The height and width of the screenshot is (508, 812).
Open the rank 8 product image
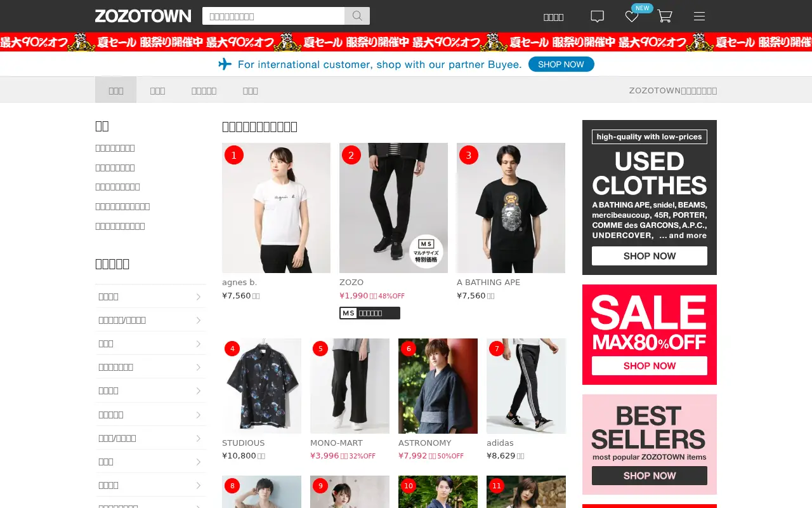[261, 492]
